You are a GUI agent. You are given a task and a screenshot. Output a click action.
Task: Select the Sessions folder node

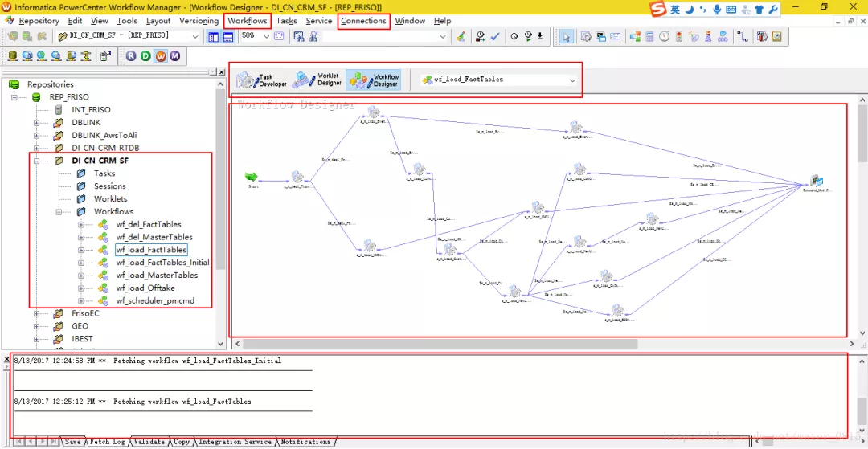(109, 186)
